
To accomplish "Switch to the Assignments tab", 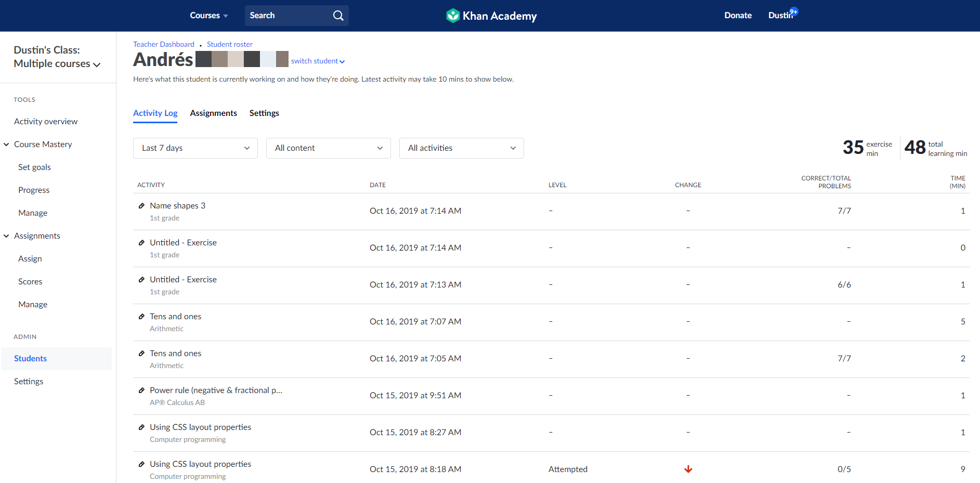I will [213, 113].
